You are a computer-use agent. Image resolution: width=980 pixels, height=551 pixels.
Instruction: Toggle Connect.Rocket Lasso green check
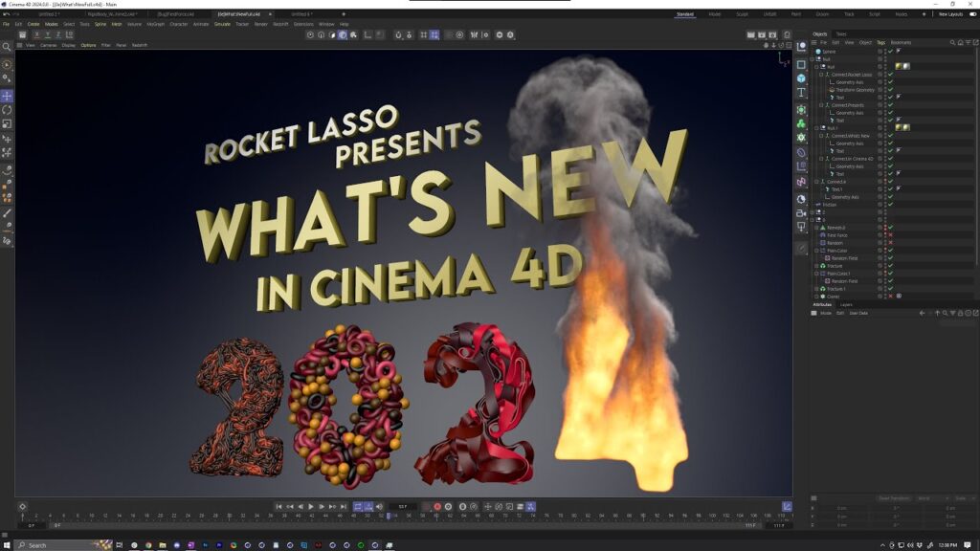(x=891, y=75)
